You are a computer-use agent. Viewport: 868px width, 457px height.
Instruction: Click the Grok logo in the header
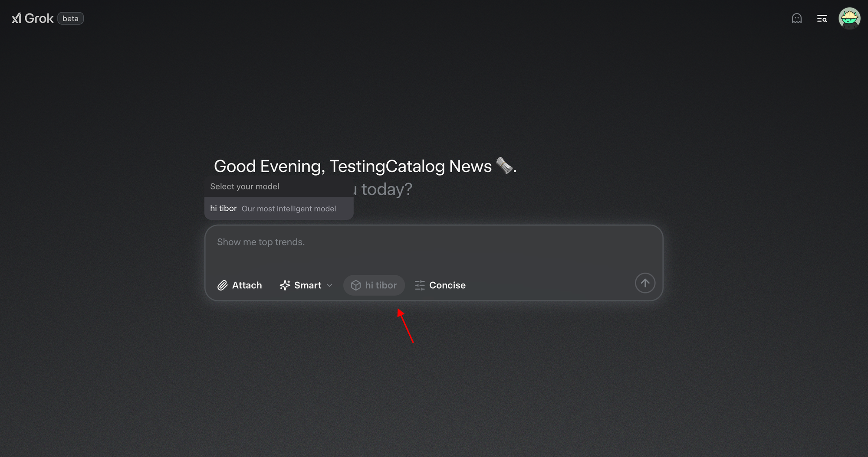[x=33, y=18]
